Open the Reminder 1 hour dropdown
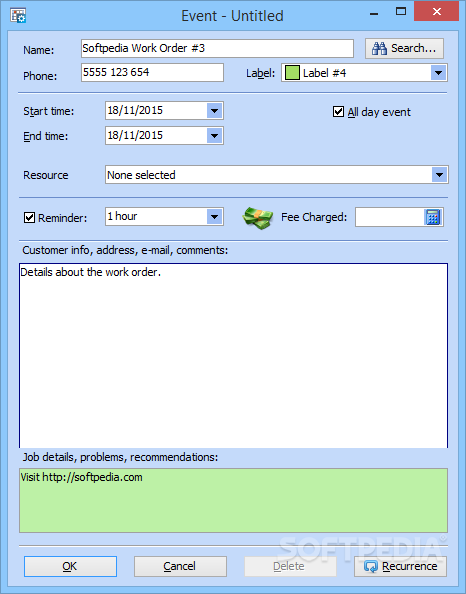Screen dimensions: 466x594 pos(214,217)
